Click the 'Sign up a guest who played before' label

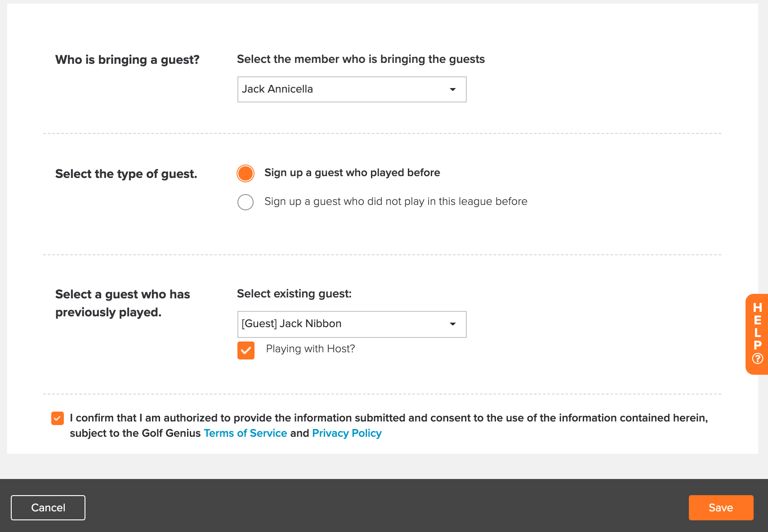352,173
